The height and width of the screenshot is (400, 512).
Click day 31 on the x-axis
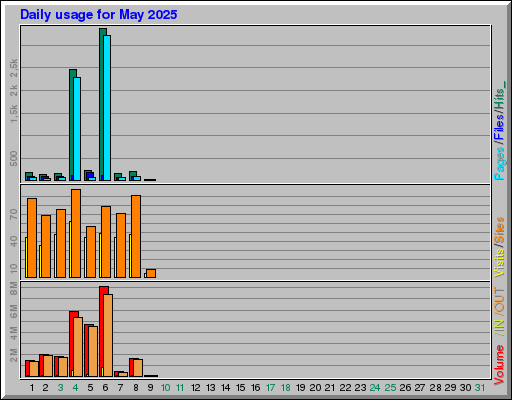pyautogui.click(x=480, y=388)
